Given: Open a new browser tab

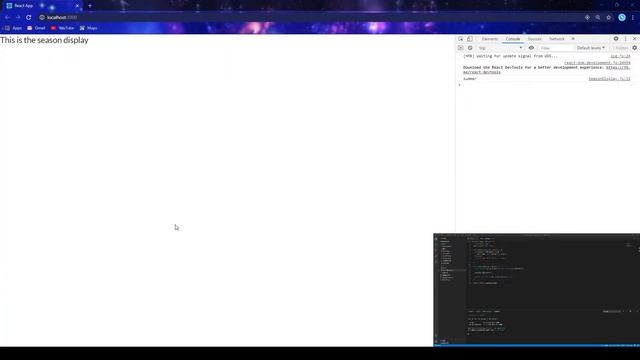Looking at the screenshot, I should [x=90, y=6].
